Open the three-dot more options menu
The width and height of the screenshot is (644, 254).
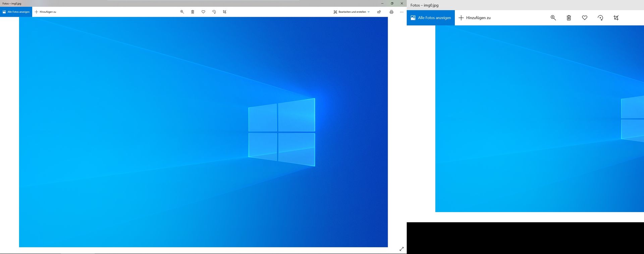point(401,12)
